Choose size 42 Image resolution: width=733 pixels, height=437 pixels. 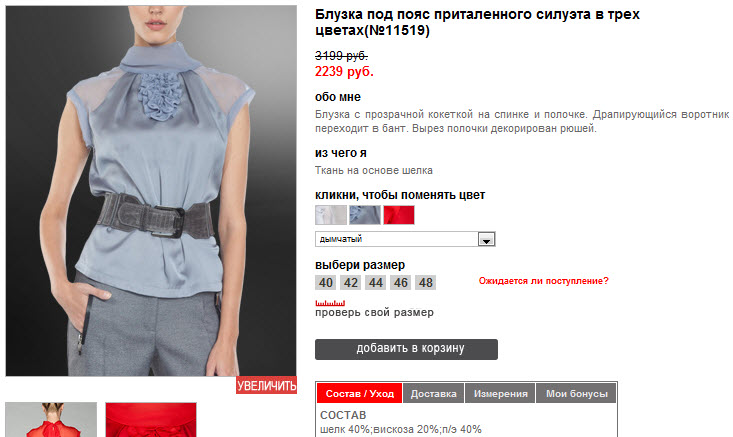351,283
